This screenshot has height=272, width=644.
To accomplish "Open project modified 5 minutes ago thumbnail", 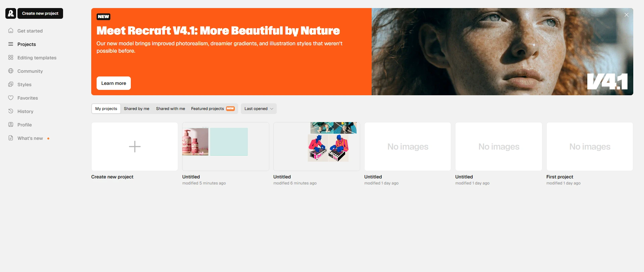I will coord(226,147).
